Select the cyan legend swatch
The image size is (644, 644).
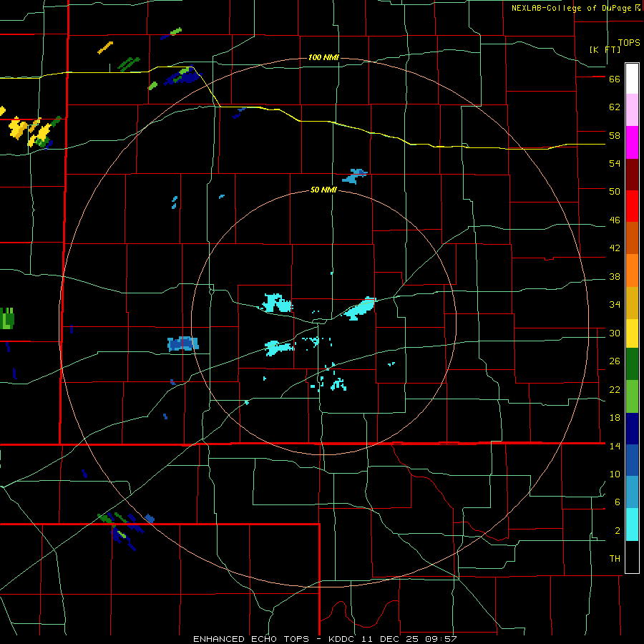[x=632, y=524]
